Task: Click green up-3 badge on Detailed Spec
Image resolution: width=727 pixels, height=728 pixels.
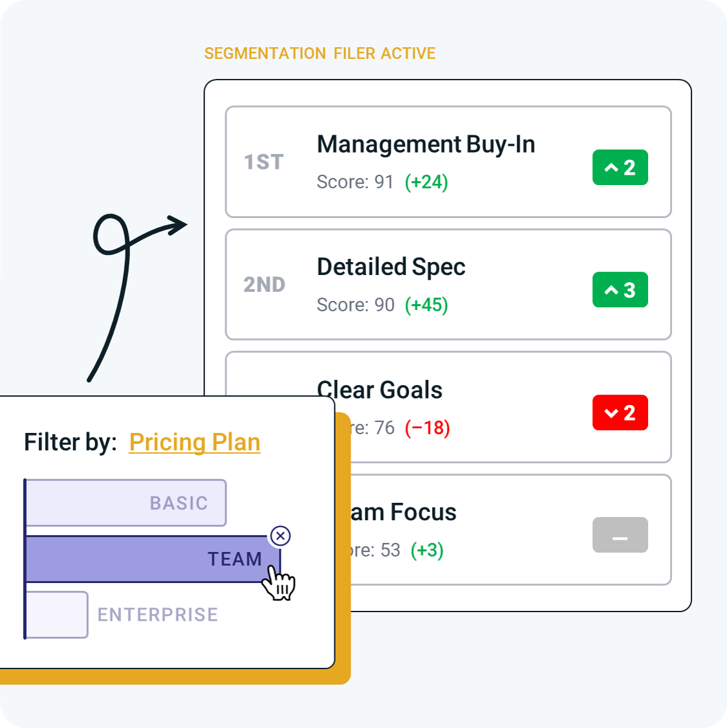Action: coord(620,290)
